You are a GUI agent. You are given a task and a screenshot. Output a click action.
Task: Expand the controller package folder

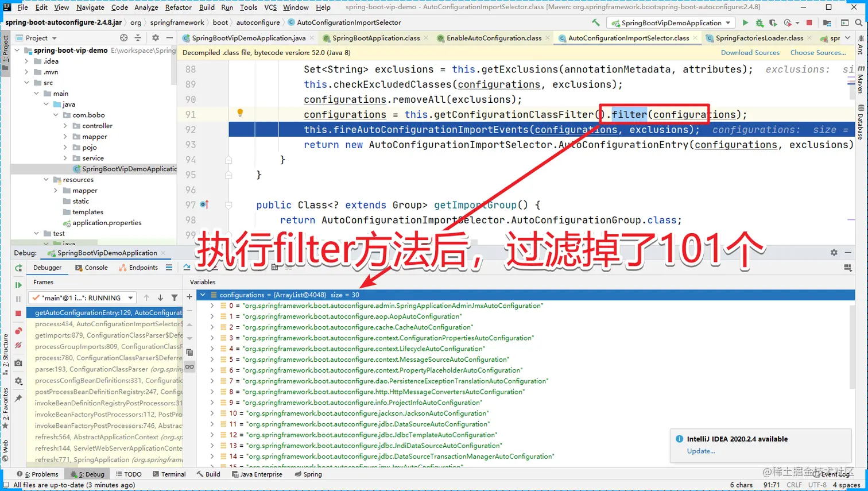(x=65, y=126)
